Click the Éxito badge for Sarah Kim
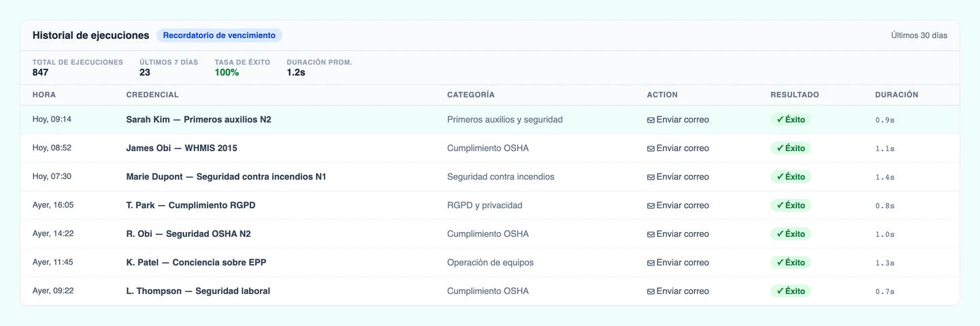The height and width of the screenshot is (326, 980). pos(791,119)
